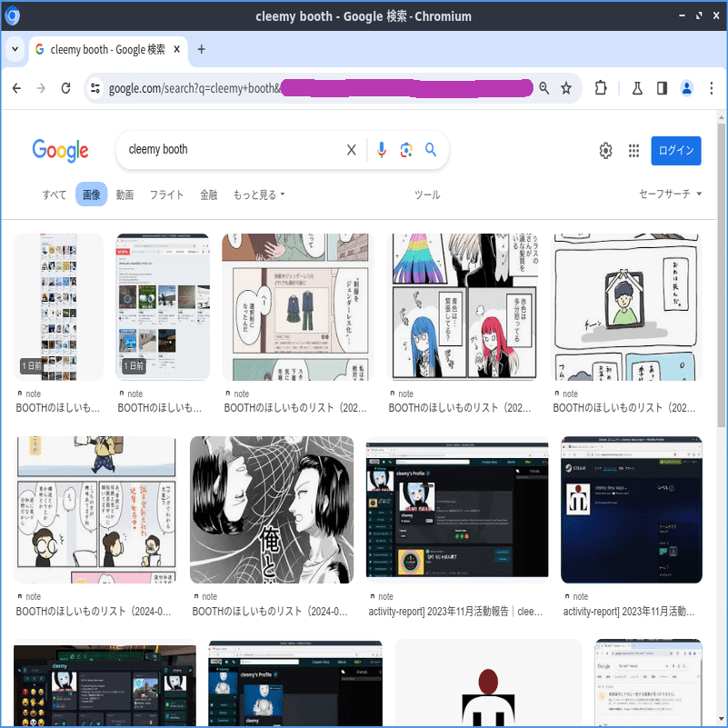
Task: Open activity-report] 2023年11月活動報告｜clee... link
Action: coord(455,611)
